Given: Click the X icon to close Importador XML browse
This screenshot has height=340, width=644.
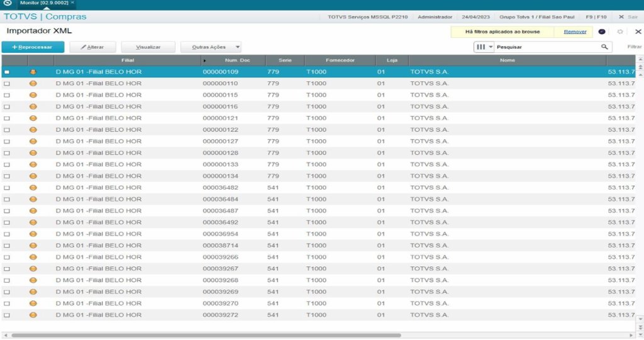Looking at the screenshot, I should point(638,31).
